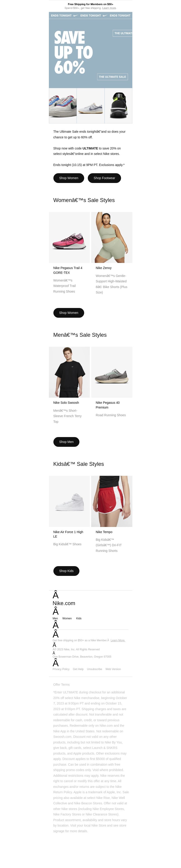The height and width of the screenshot is (868, 181).
Task: Open the white Air Force 1 High image
Action: click(69, 501)
